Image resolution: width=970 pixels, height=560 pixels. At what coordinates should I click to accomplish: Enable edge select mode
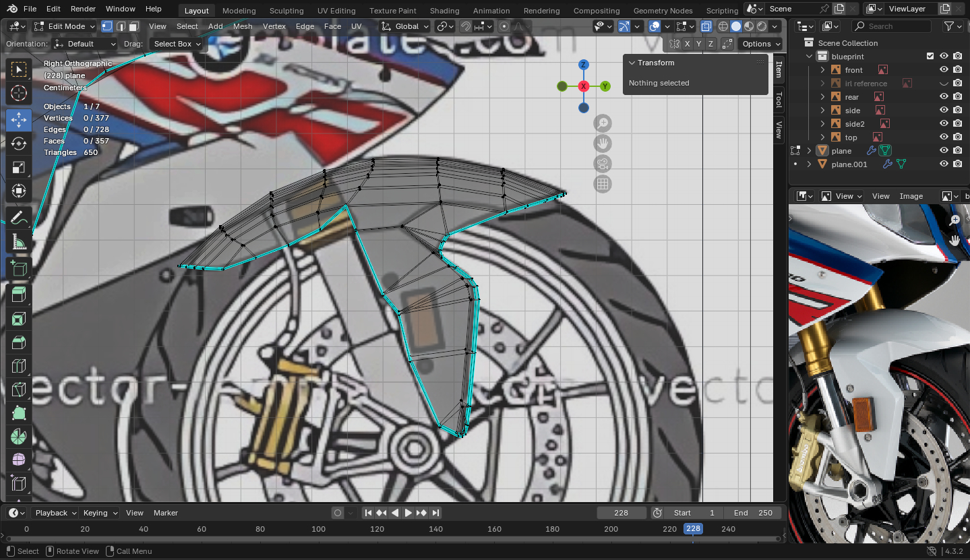(121, 26)
